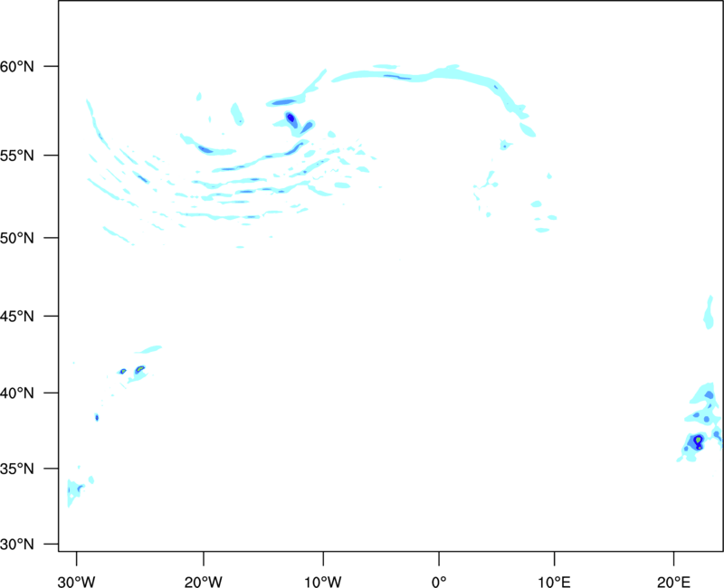Click the 50°N latitude label

tap(16, 239)
